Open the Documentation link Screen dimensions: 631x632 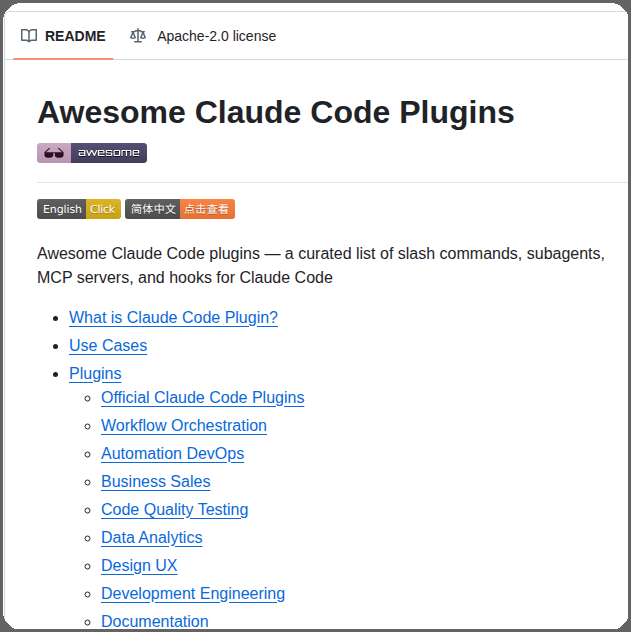[155, 621]
